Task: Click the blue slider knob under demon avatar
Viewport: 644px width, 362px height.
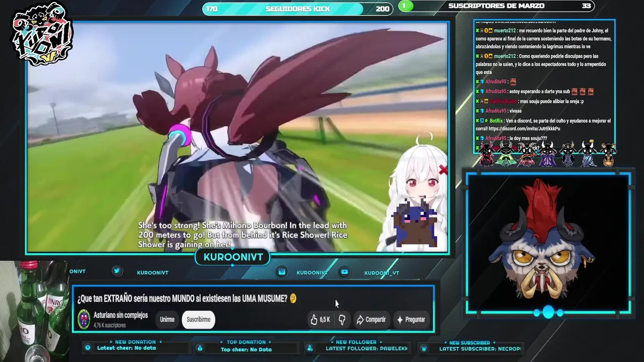Action: tap(548, 312)
